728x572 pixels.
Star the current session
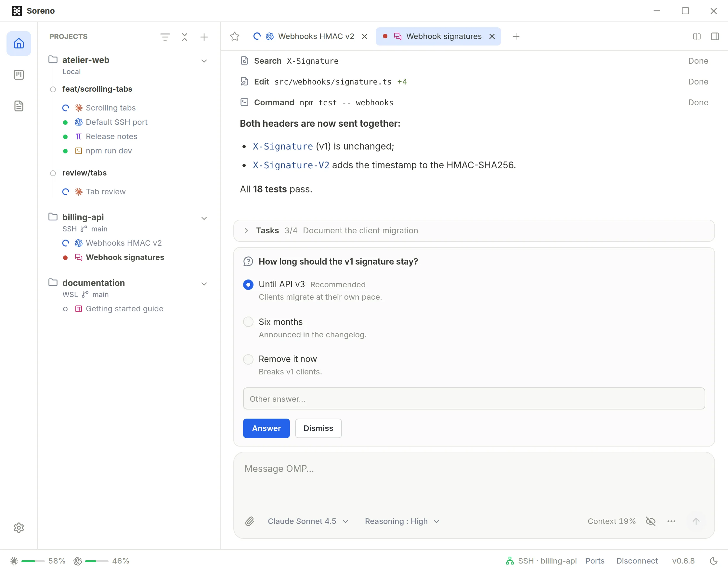235,36
